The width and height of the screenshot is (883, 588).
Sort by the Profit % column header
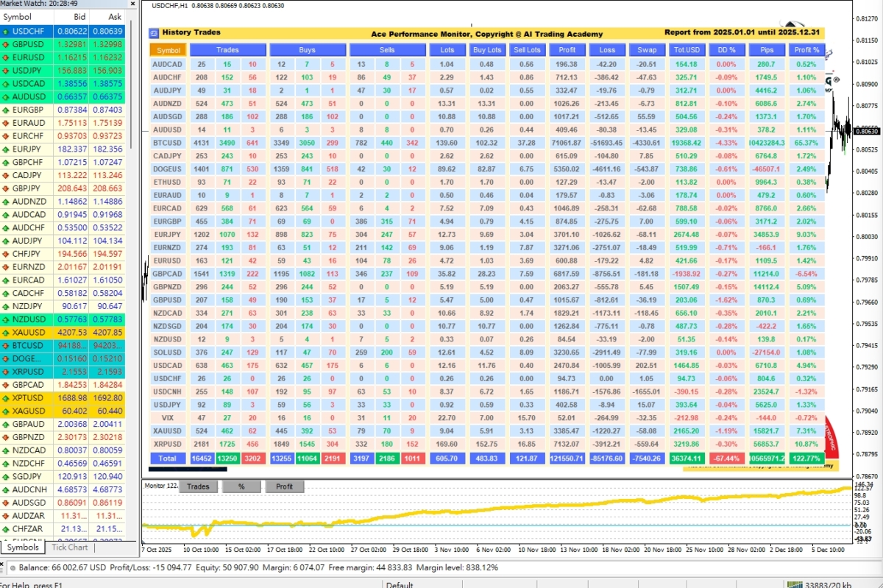pos(806,50)
